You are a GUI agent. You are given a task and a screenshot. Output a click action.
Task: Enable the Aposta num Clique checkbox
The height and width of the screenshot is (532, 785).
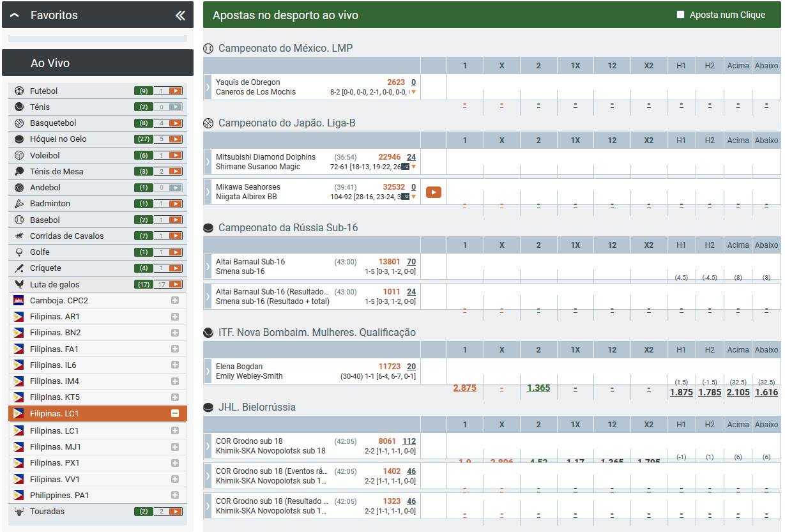[680, 15]
